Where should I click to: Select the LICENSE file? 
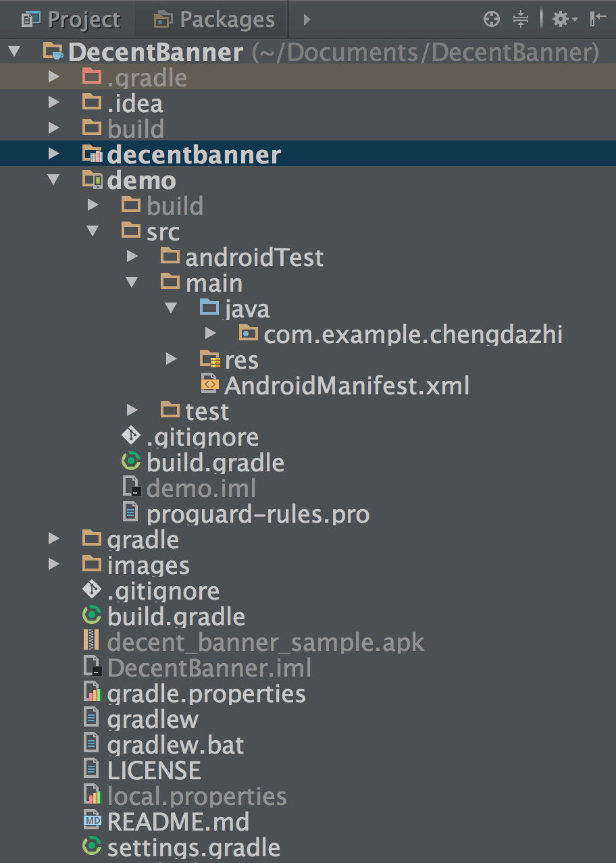[x=153, y=770]
